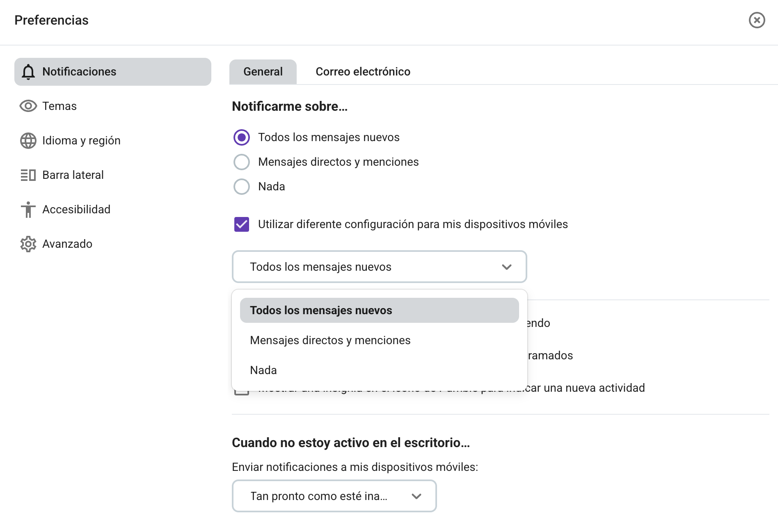Pick 'Mensajes directos y menciones' from the open dropdown
Screen dimensions: 778x532
point(330,340)
